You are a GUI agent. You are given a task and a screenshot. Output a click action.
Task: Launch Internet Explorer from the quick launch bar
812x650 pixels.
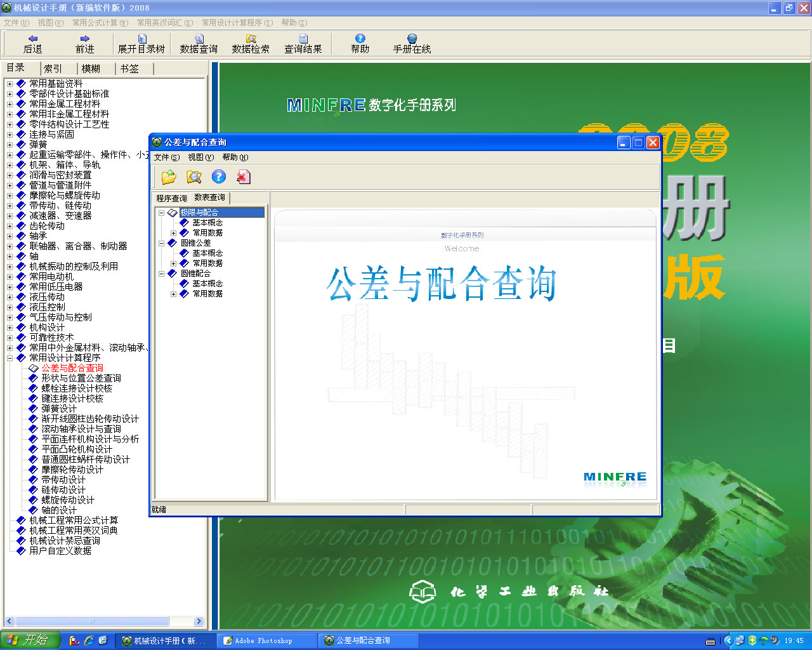tap(89, 640)
